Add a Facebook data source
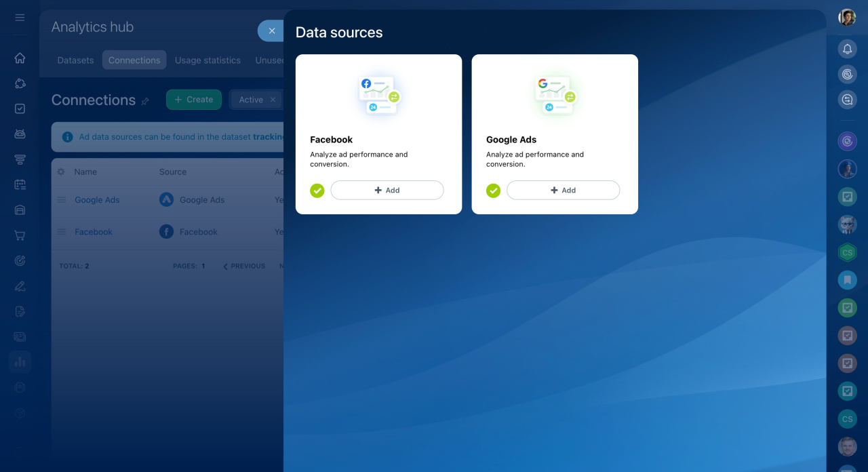Viewport: 868px width, 472px height. 387,191
